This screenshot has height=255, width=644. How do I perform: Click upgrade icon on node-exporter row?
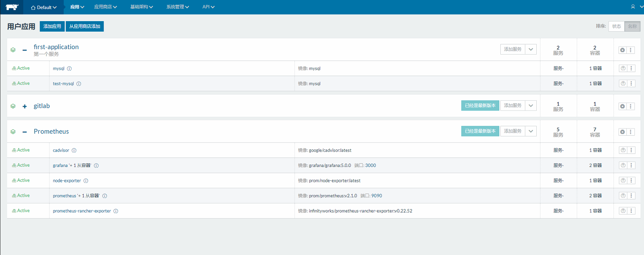point(623,181)
